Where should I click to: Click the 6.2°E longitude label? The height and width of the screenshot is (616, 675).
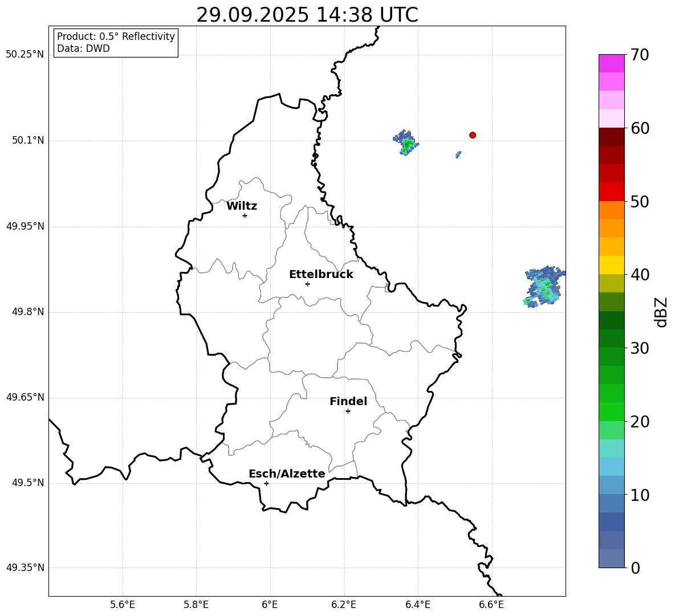click(x=344, y=605)
